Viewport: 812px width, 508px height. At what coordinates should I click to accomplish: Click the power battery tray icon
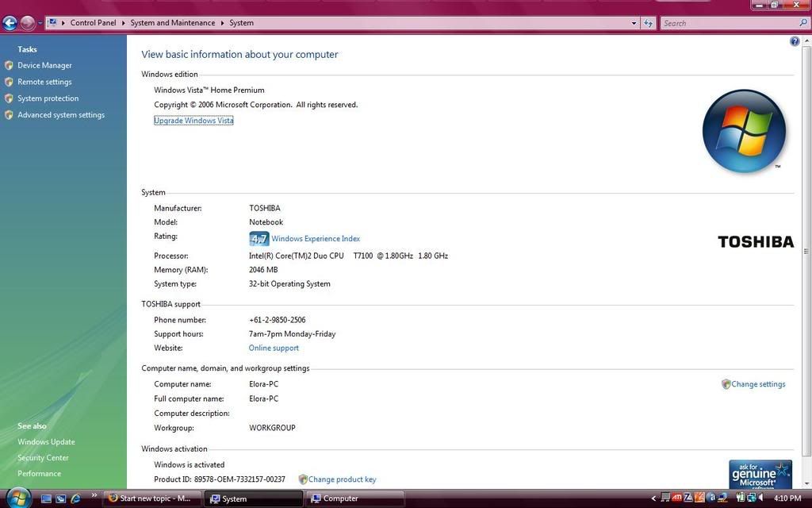click(x=741, y=498)
